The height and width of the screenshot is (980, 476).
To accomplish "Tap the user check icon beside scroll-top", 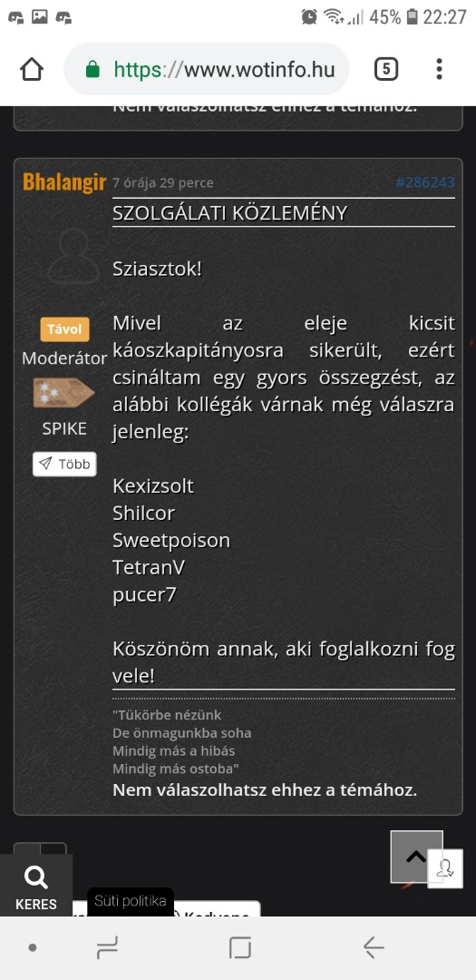I will tap(445, 868).
